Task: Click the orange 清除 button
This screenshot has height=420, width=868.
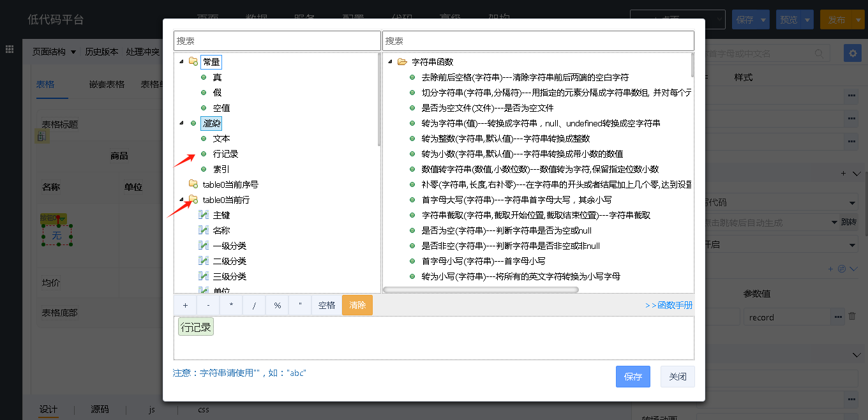Action: pyautogui.click(x=357, y=305)
